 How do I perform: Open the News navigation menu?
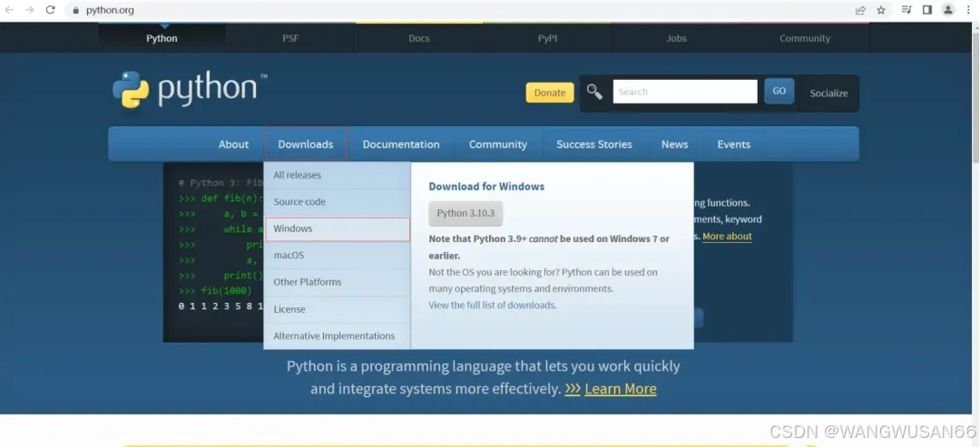pyautogui.click(x=675, y=144)
